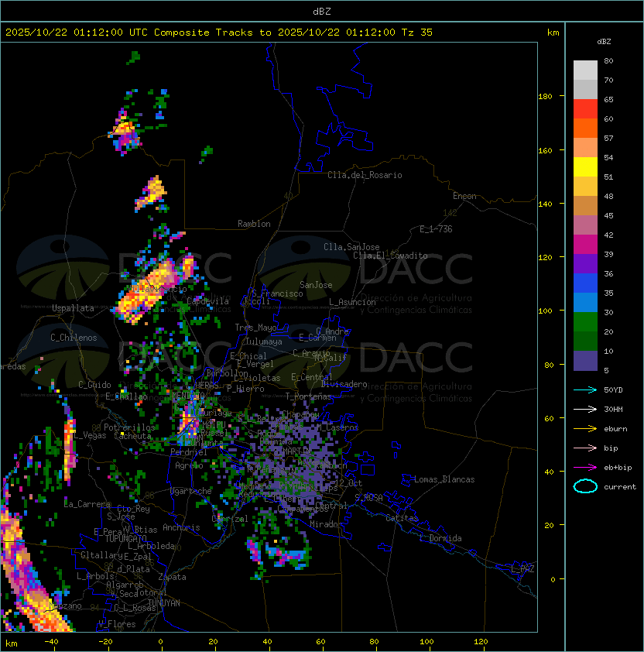
Task: Click the 'Cto_Rey' map label
Action: tap(133, 509)
